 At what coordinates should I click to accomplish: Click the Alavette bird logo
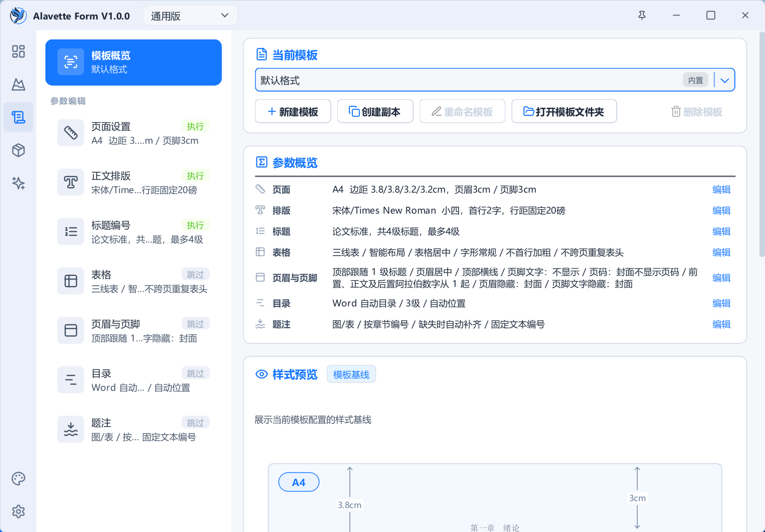coord(18,15)
